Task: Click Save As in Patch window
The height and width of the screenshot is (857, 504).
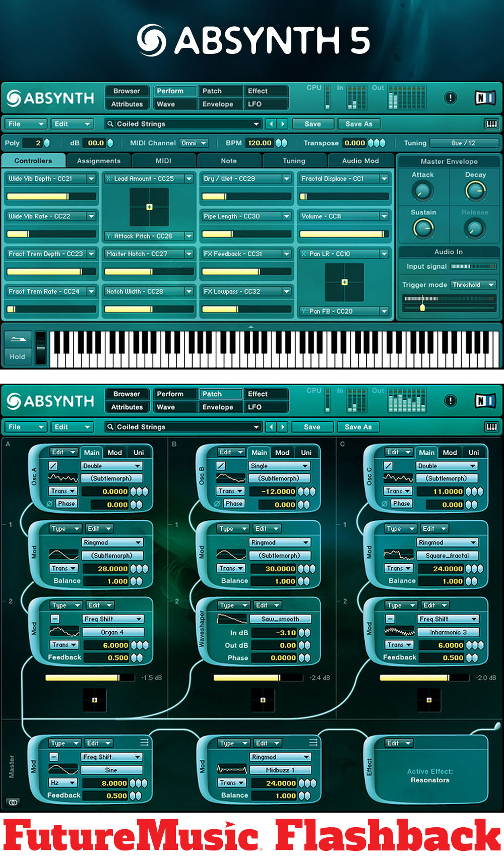Action: coord(358,427)
